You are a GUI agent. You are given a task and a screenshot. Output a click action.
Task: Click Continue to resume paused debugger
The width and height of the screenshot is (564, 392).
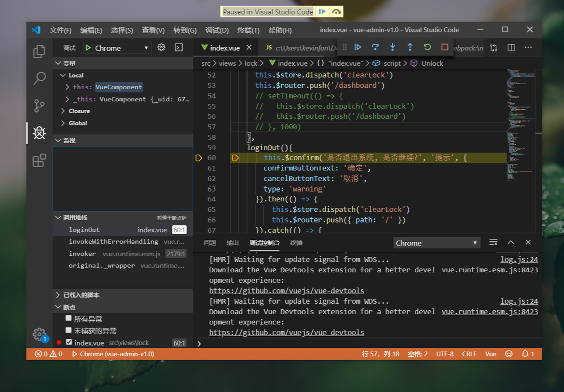[x=359, y=47]
